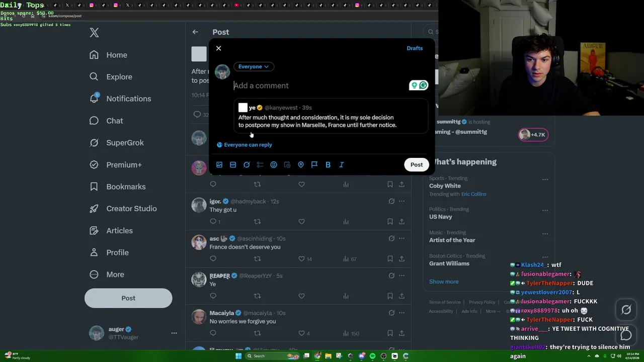Open Explore from sidebar

pyautogui.click(x=111, y=77)
